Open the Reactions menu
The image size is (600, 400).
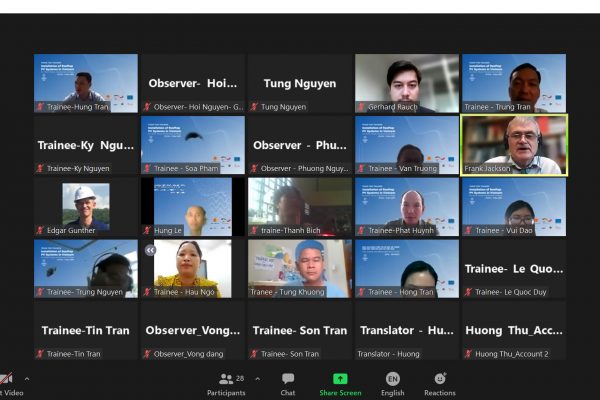tap(439, 383)
